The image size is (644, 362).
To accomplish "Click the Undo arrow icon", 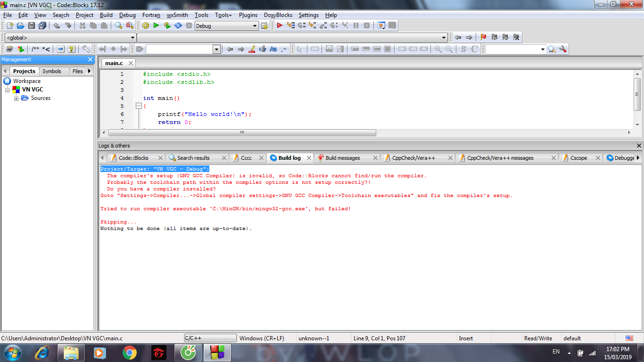I will point(57,25).
